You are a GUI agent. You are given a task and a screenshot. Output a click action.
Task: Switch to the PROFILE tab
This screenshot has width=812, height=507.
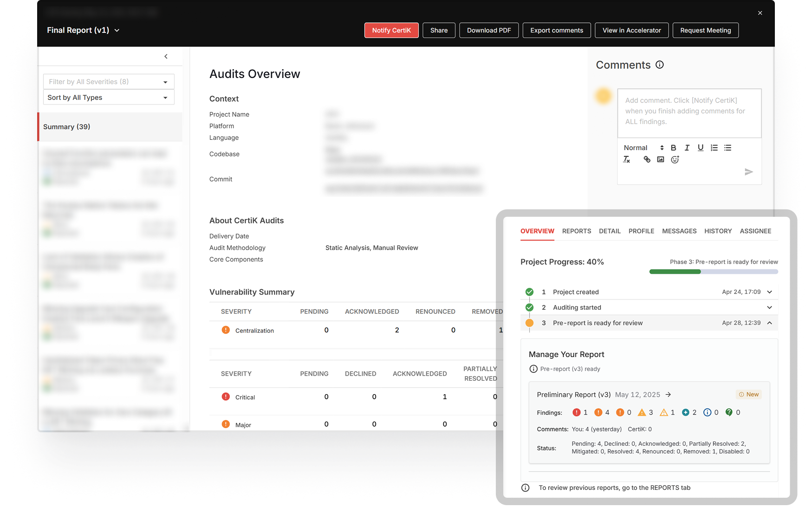[641, 231]
